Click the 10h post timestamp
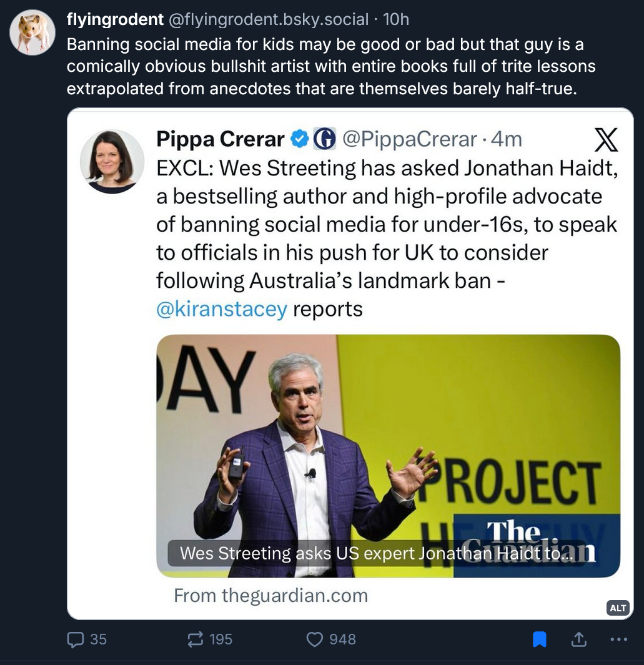Screen dimensions: 644x665 [395, 19]
